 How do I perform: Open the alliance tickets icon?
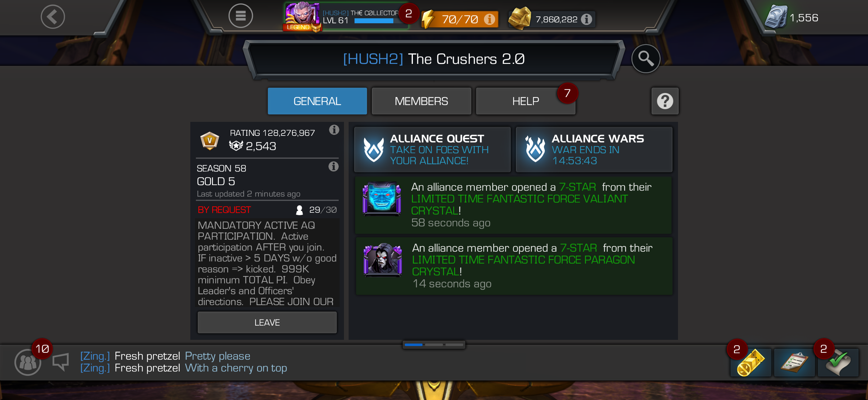[750, 362]
